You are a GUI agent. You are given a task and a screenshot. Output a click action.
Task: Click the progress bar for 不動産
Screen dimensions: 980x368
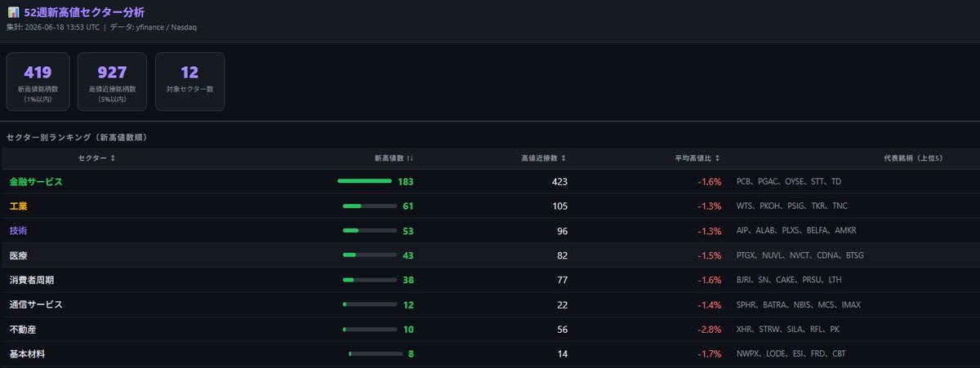(370, 329)
